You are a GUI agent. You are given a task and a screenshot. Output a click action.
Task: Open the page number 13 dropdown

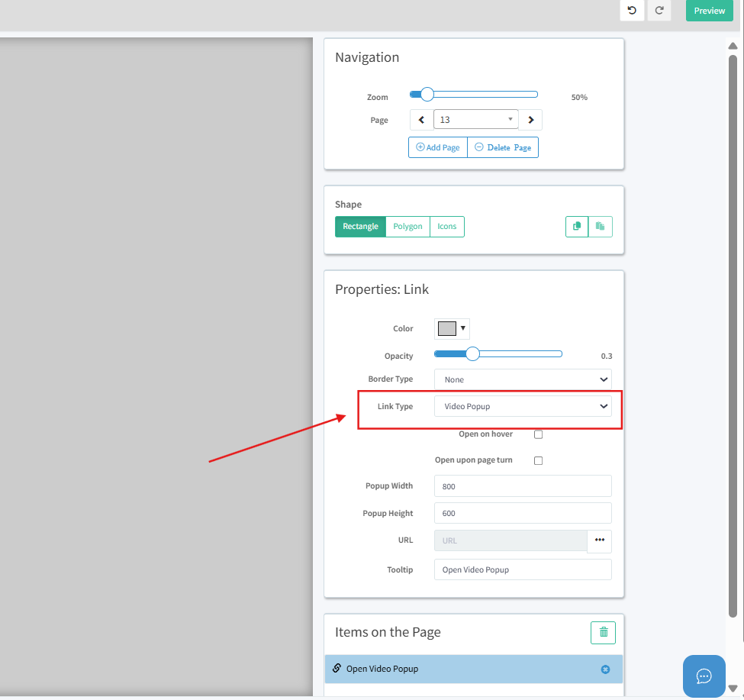475,120
